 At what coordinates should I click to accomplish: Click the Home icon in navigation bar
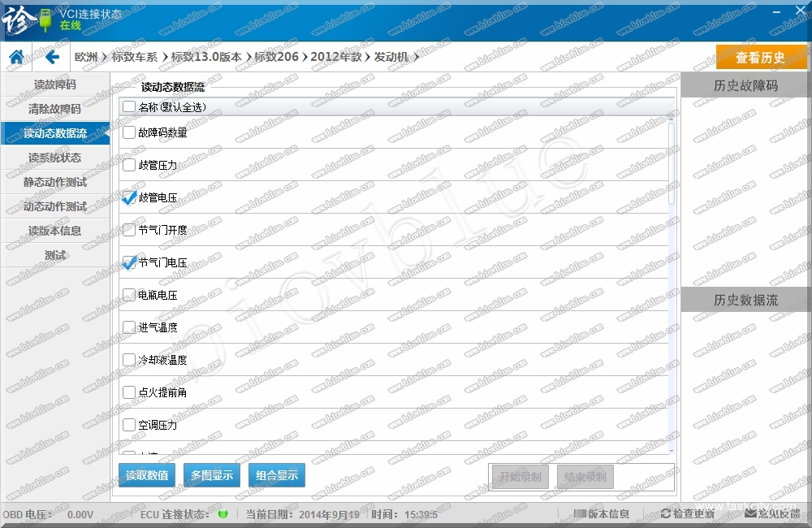pyautogui.click(x=15, y=57)
